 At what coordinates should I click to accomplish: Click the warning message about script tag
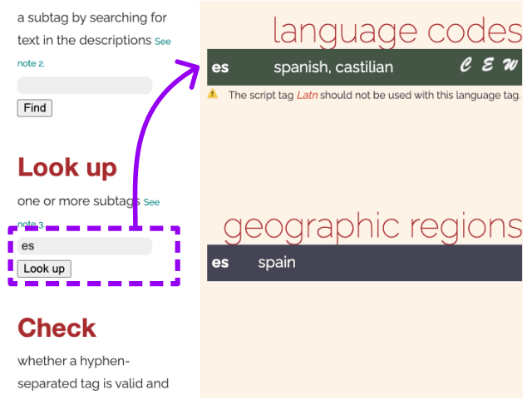tap(374, 95)
